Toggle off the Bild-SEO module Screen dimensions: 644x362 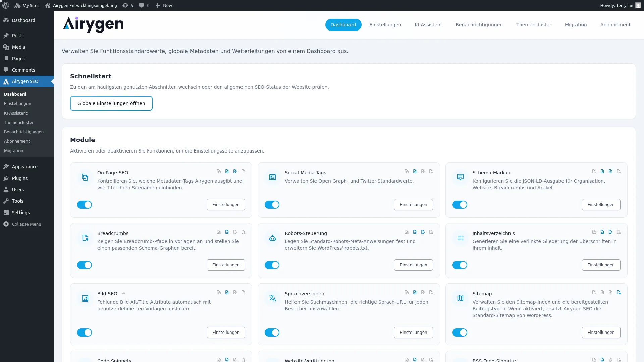[85, 333]
